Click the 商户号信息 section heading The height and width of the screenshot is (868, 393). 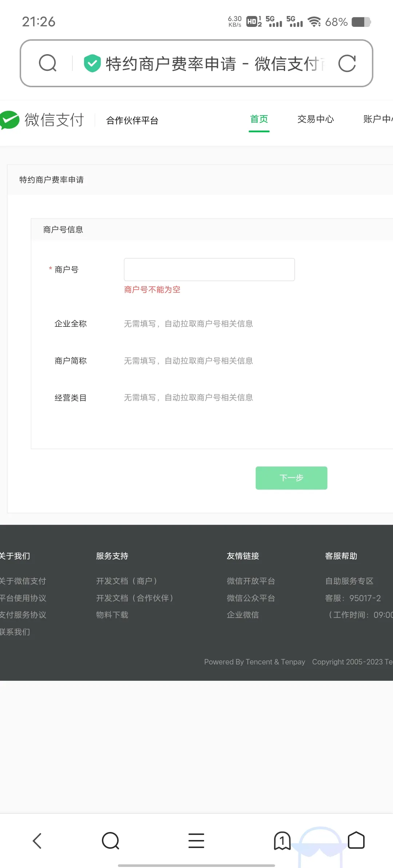63,229
